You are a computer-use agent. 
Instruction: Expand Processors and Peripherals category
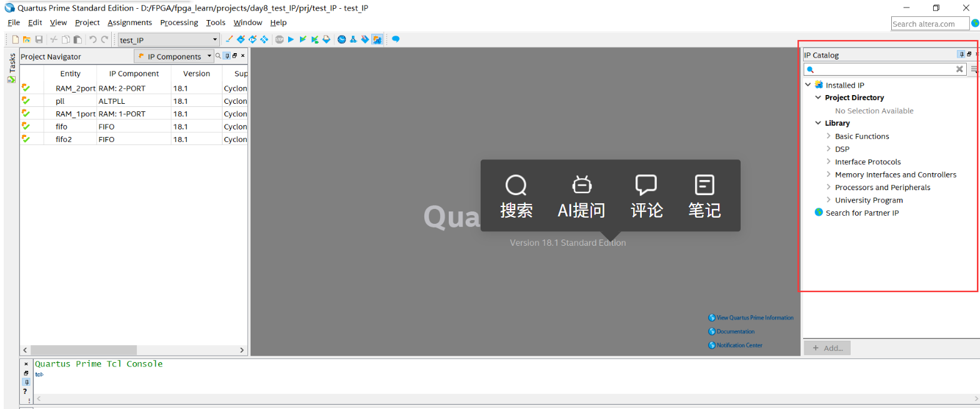click(x=829, y=187)
